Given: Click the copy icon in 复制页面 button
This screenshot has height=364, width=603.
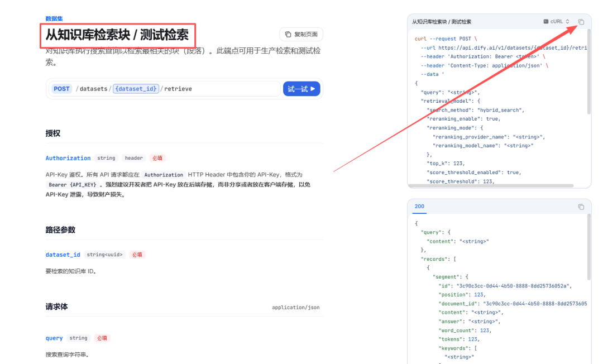Looking at the screenshot, I should point(288,34).
